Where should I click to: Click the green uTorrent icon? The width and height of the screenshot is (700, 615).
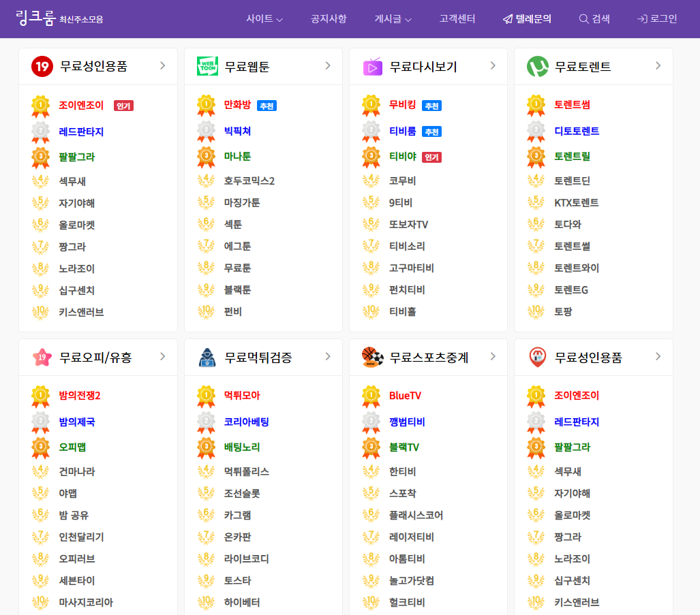coord(538,67)
